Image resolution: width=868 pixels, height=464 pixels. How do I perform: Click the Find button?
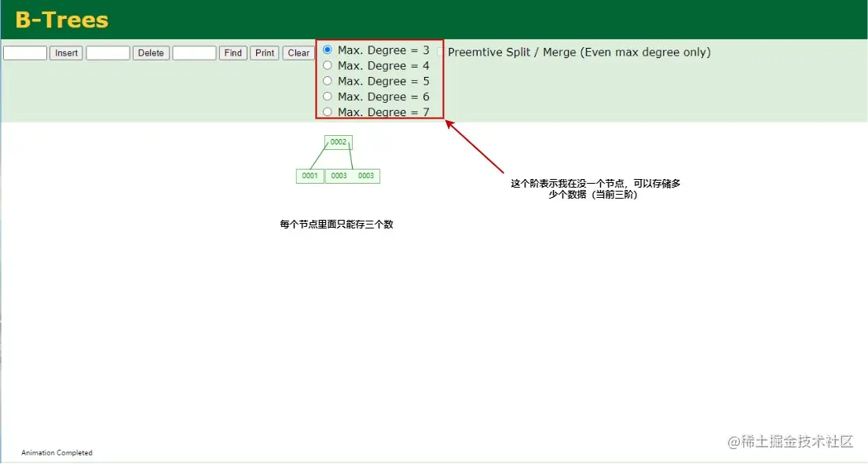(233, 53)
